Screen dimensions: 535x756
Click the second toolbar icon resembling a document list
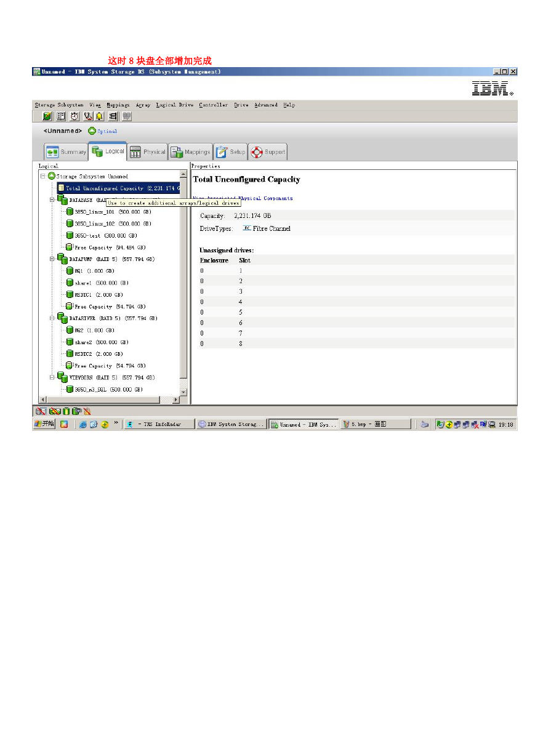coord(61,115)
